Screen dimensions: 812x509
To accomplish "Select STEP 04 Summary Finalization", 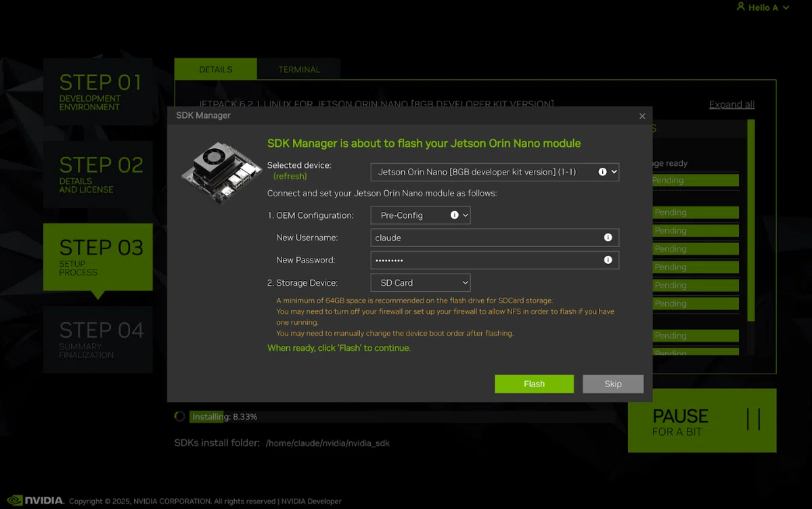I will click(x=98, y=340).
